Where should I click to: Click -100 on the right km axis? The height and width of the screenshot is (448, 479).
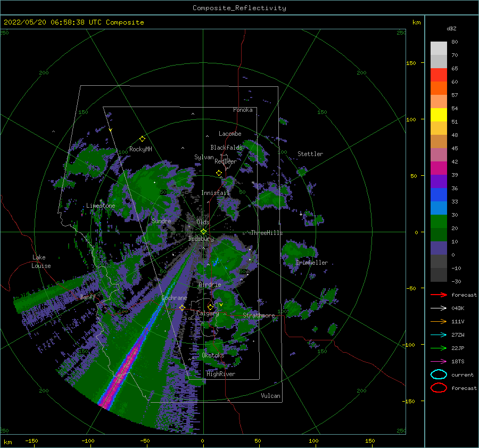pos(409,345)
